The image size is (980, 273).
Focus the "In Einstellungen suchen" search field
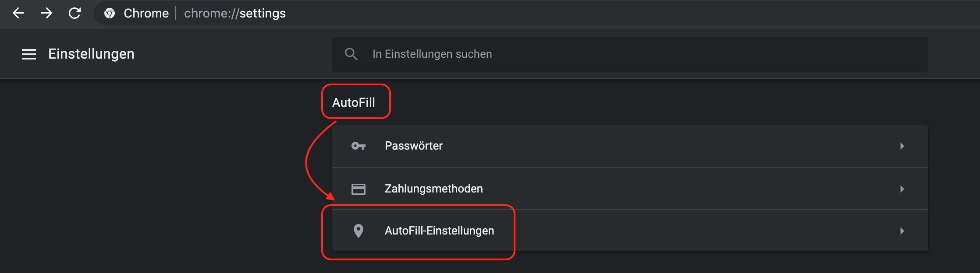614,54
